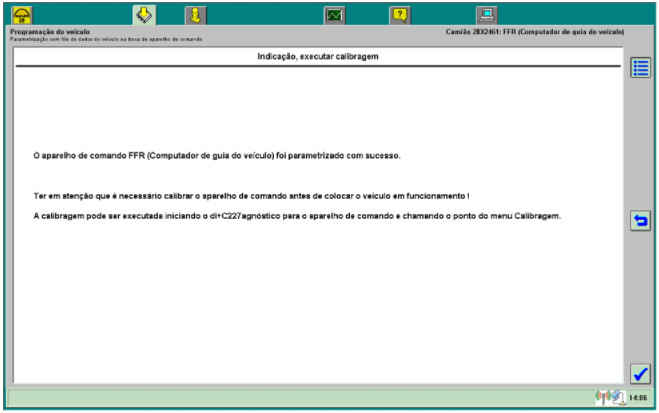
Task: Click the yellow exclamation info icon
Action: (x=196, y=14)
